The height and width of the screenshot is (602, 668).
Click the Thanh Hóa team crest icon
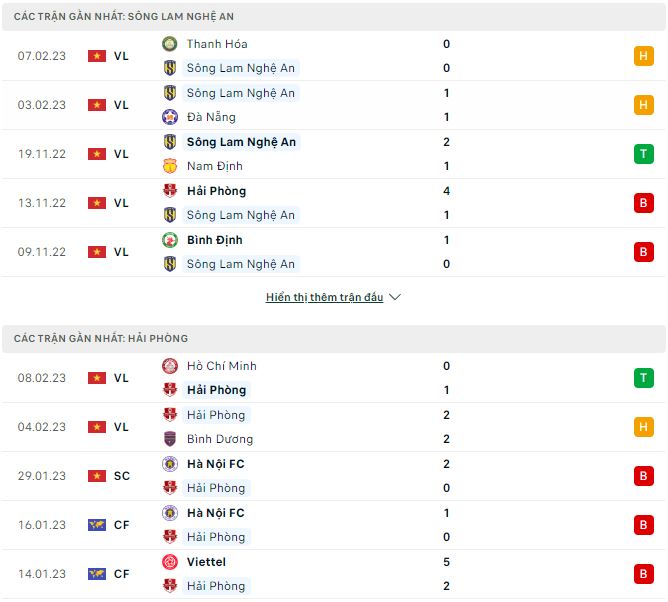[x=169, y=44]
